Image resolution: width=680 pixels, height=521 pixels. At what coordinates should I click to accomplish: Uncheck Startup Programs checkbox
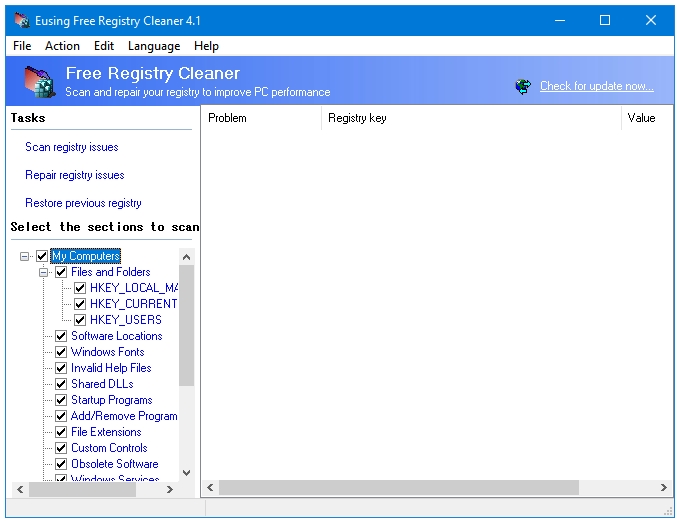(x=61, y=400)
